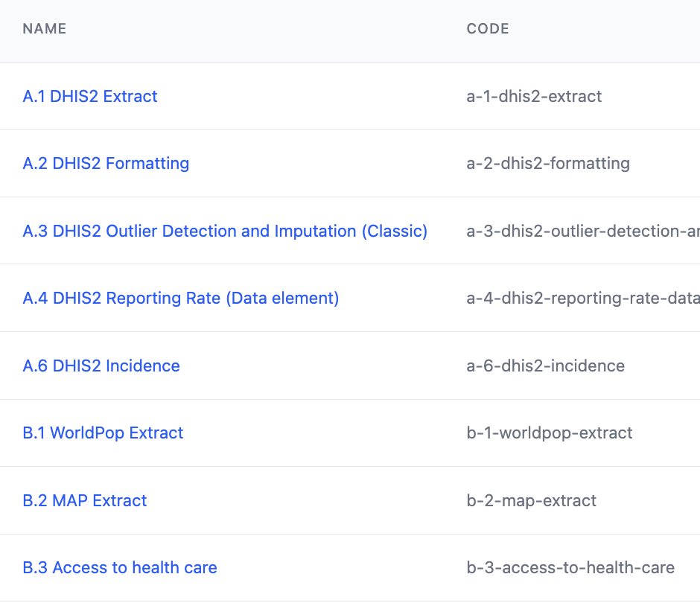Click the code text a-6-dhis2-incidence
This screenshot has width=700, height=606.
pyautogui.click(x=545, y=366)
